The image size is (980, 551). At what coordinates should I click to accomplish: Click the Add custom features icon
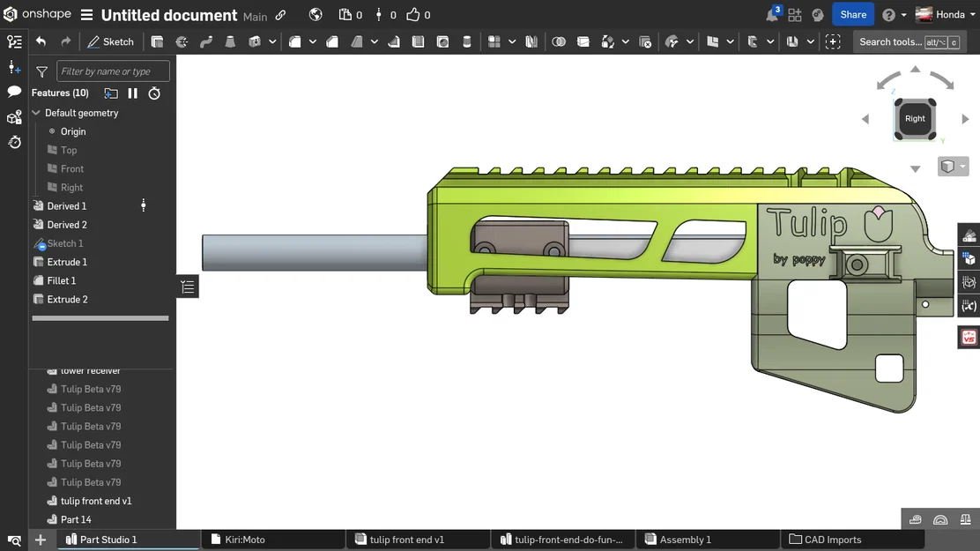coord(833,42)
